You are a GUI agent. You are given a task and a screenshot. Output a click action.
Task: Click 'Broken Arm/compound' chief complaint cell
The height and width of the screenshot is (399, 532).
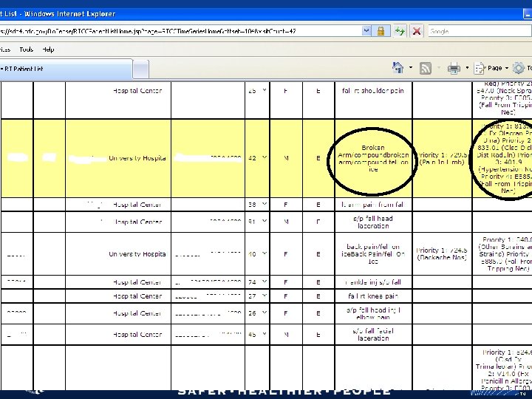tap(373, 158)
